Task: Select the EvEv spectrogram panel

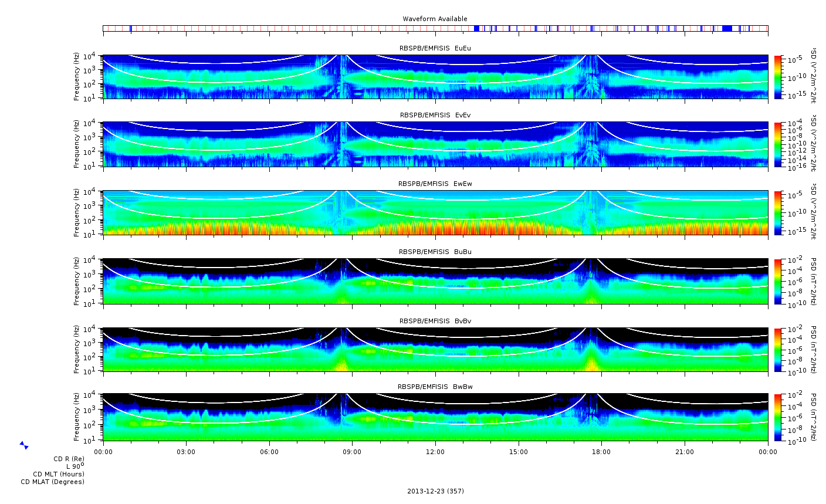Action: coord(435,144)
